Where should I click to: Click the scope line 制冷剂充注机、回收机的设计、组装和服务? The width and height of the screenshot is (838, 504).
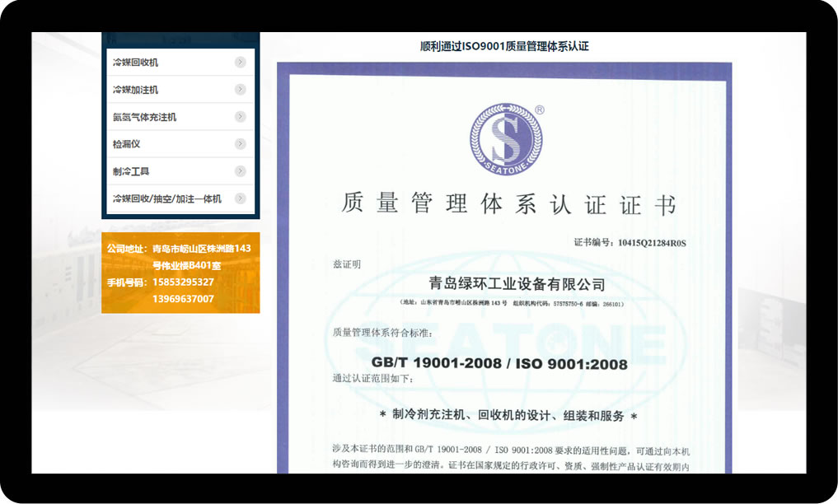[508, 415]
